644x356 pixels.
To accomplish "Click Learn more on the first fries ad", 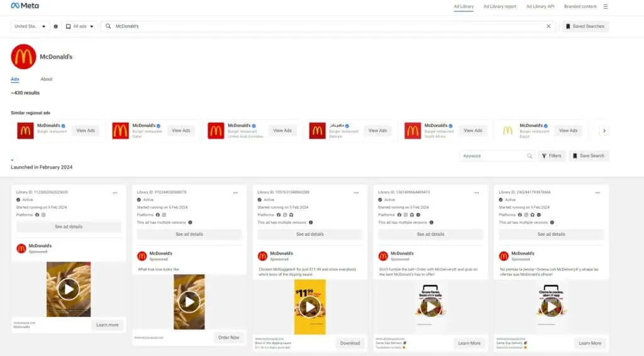I will coord(107,325).
